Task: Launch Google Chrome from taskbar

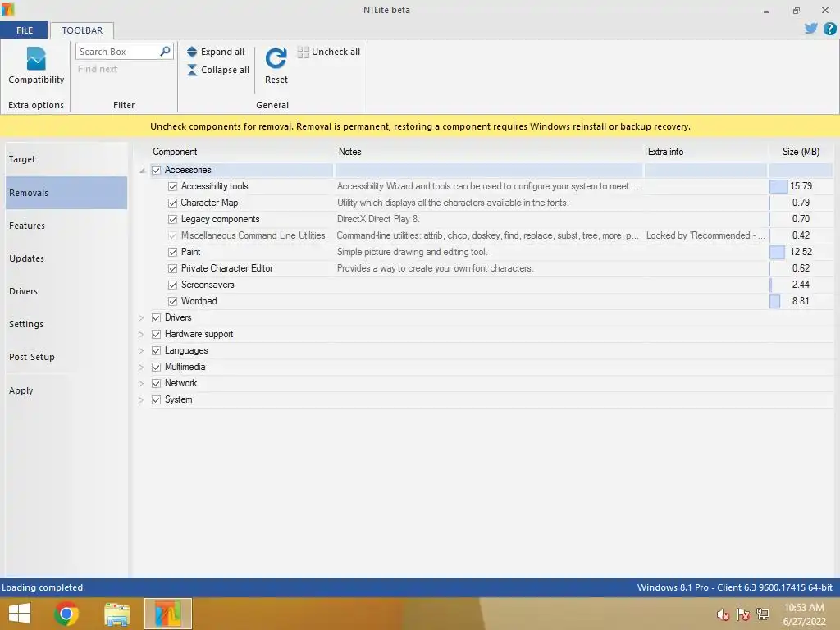Action: pyautogui.click(x=66, y=614)
